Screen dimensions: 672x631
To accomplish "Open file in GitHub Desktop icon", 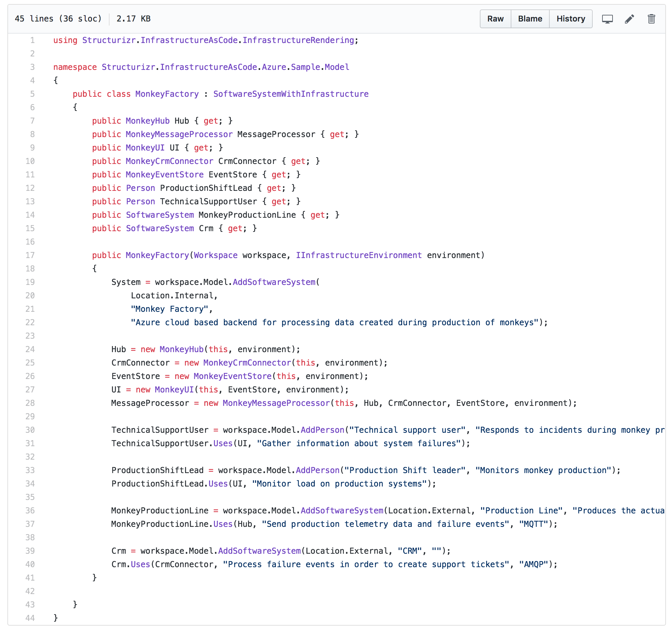I will coord(607,19).
